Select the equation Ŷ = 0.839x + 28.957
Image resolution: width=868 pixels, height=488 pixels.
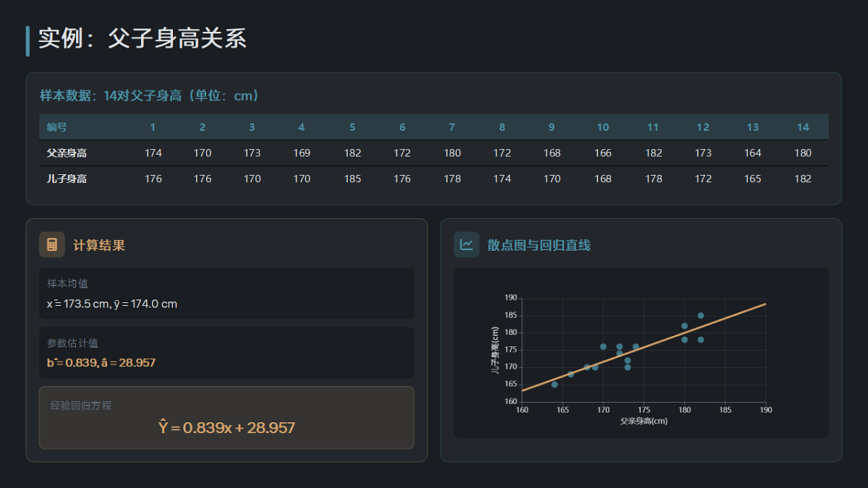click(x=226, y=427)
